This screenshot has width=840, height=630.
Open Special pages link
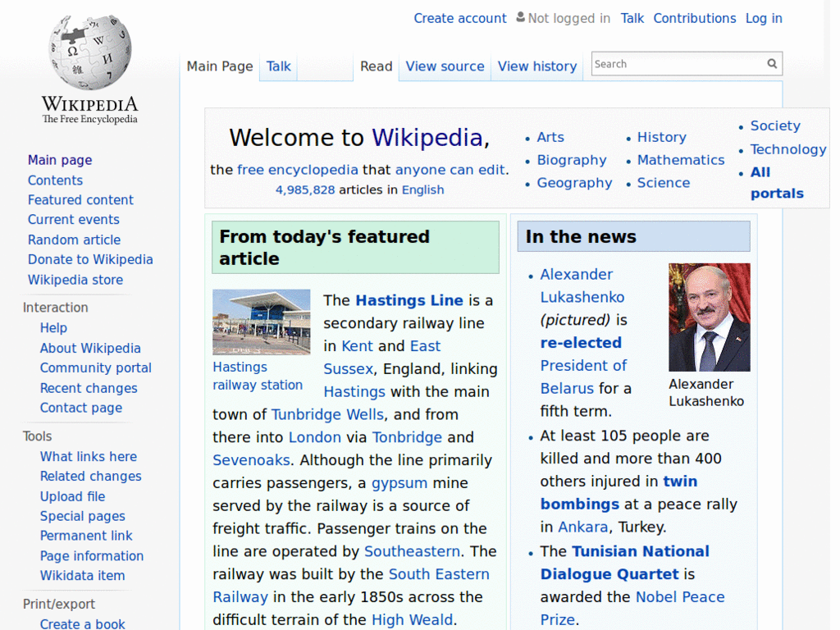[x=83, y=516]
